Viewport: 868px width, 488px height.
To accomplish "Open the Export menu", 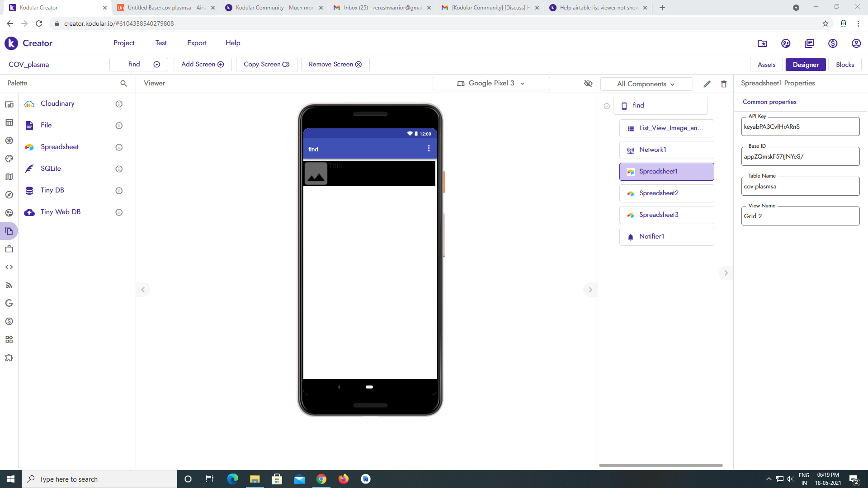I will (197, 43).
